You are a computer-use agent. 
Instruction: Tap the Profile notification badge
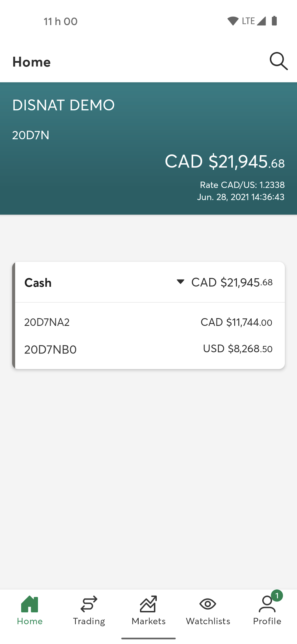pos(277,596)
